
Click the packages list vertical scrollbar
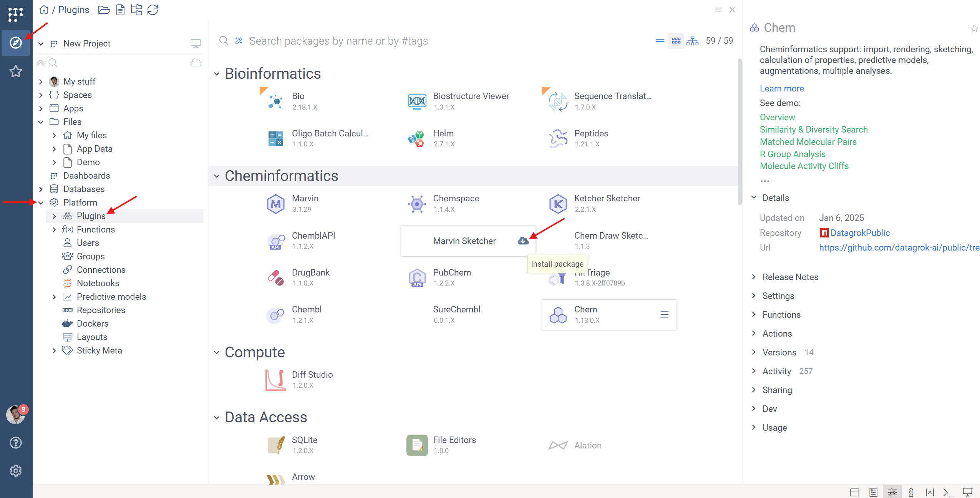point(740,131)
